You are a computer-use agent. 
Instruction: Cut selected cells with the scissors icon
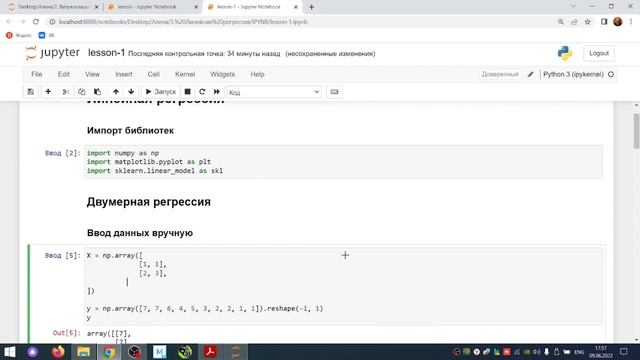[65, 92]
